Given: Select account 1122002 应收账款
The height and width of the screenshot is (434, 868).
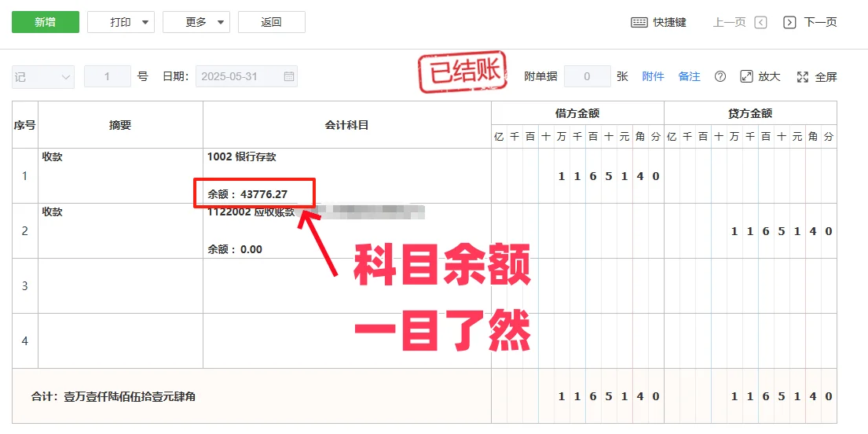Looking at the screenshot, I should [251, 211].
